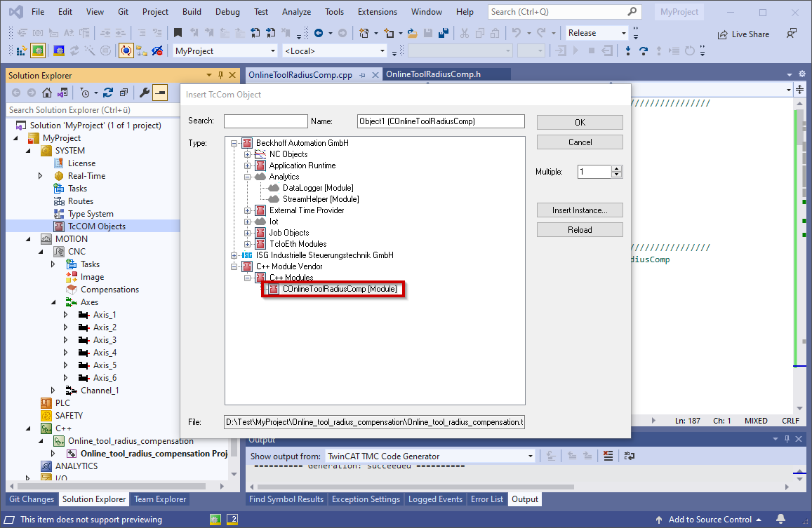Open the Extensions menu
Screen dimensions: 812x528
pyautogui.click(x=377, y=11)
